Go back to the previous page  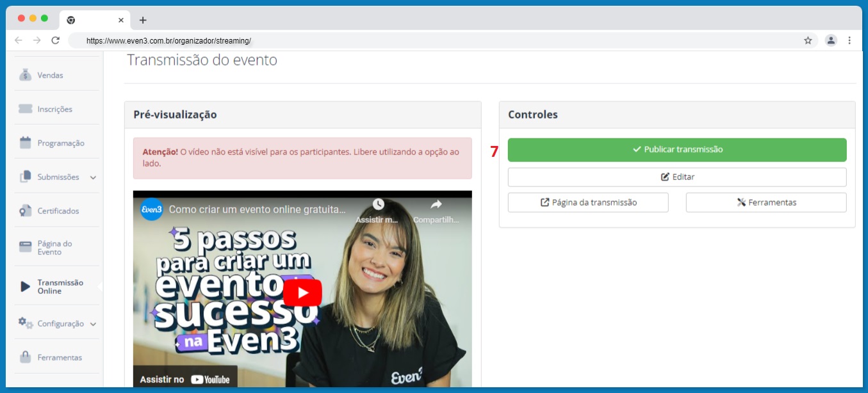19,40
